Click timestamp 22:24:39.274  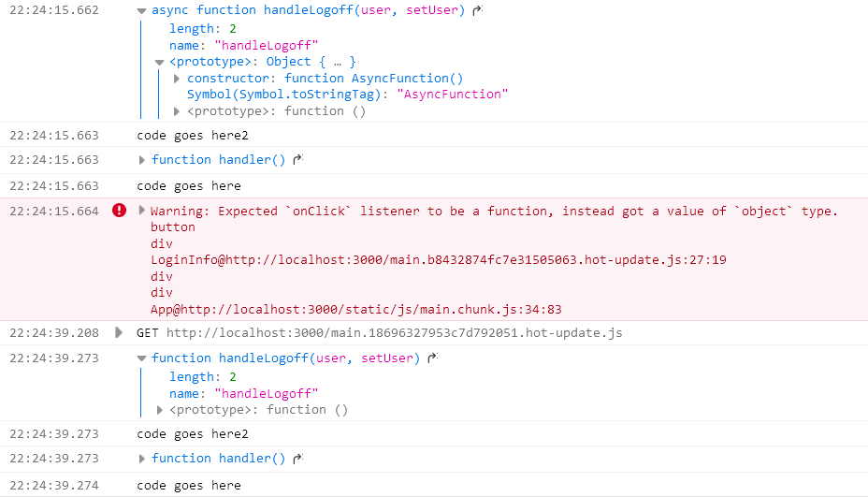54,486
